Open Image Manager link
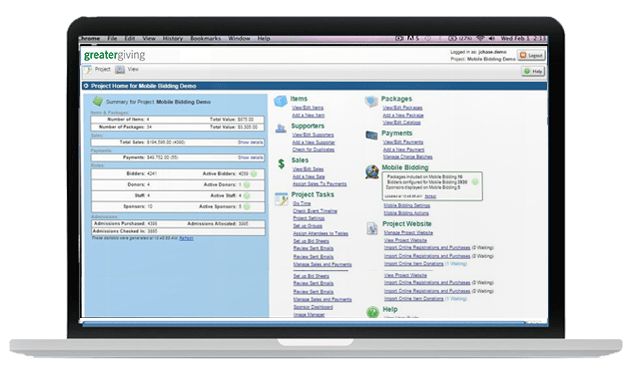The image size is (630, 380). pos(309,315)
